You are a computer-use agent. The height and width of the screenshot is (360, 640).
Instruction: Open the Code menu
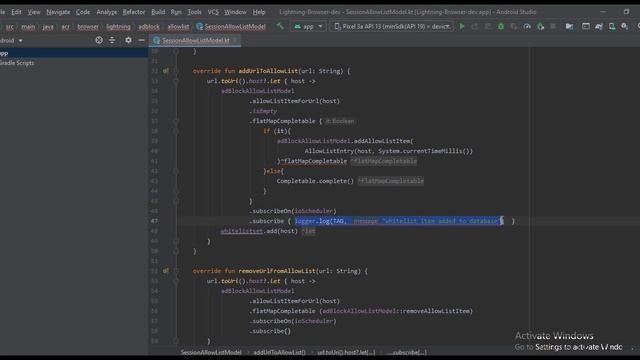[x=83, y=12]
